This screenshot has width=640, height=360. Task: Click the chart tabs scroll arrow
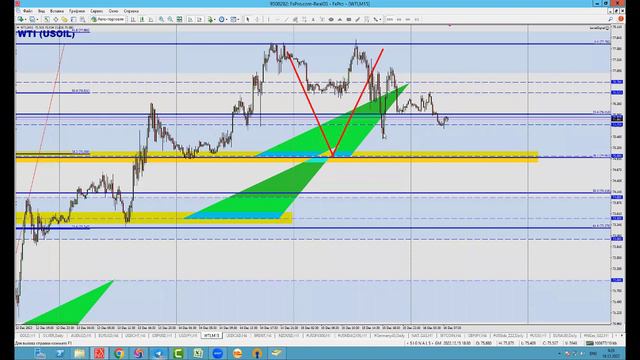point(622,336)
